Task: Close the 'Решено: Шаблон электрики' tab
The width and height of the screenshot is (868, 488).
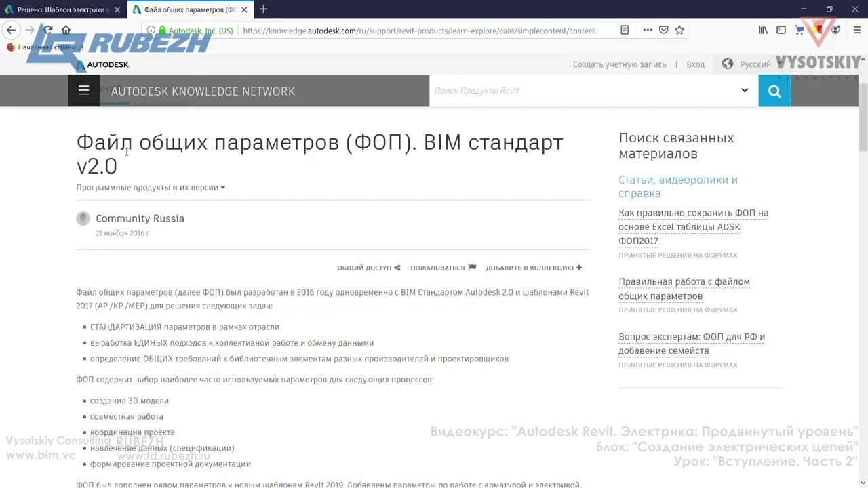Action: coord(117,9)
